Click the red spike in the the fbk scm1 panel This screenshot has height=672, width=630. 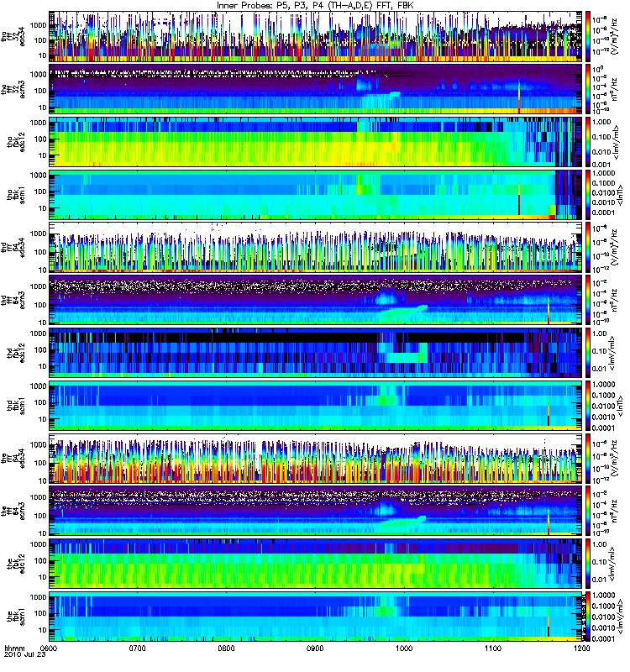[x=549, y=622]
